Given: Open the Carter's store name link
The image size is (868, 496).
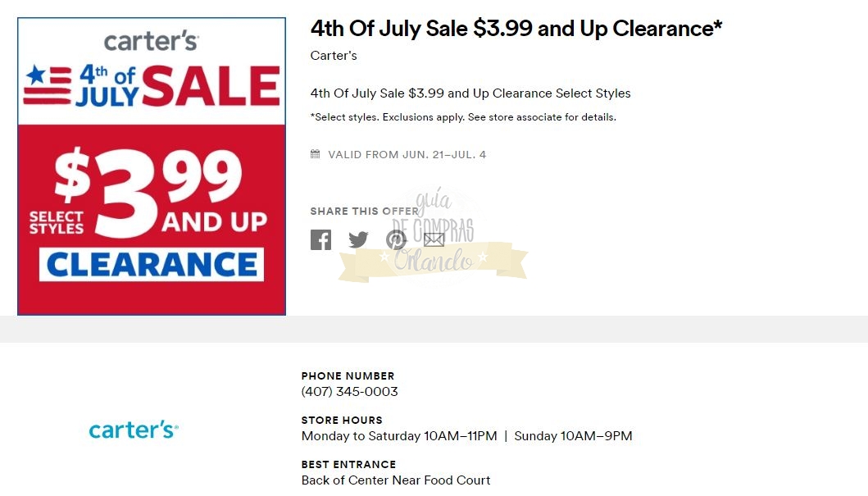Looking at the screenshot, I should click(334, 56).
